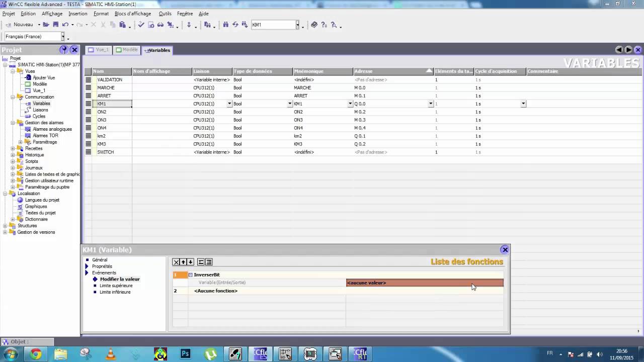Image resolution: width=644 pixels, height=362 pixels.
Task: Open the variable name dropdown showing KM1
Action: coord(297,25)
